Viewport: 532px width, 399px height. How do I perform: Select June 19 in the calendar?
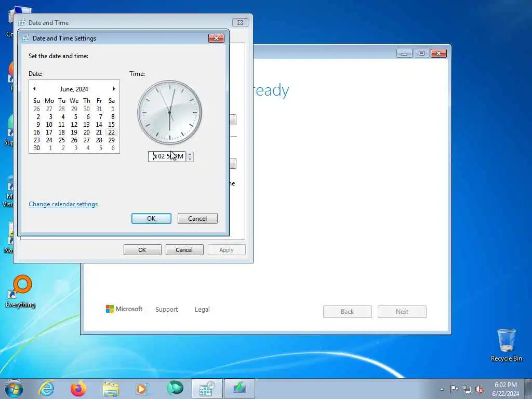74,132
